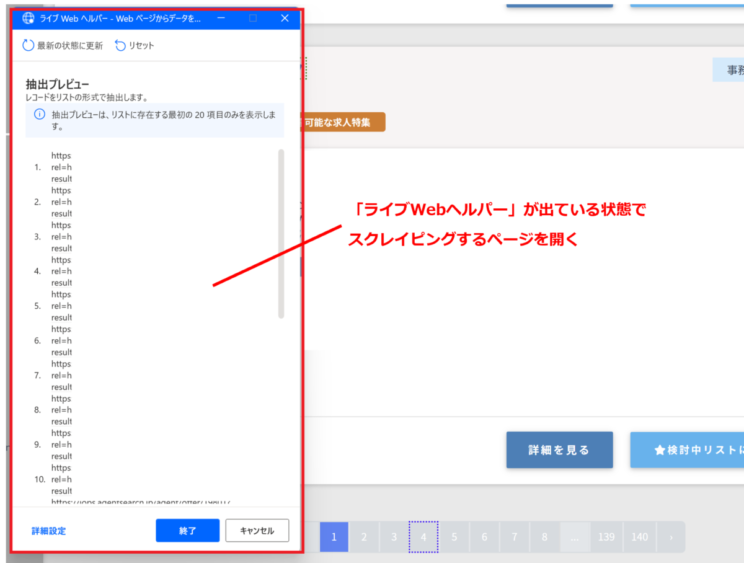Click the リセット reset arrow icon
Screen dimensions: 744x563
click(x=120, y=45)
